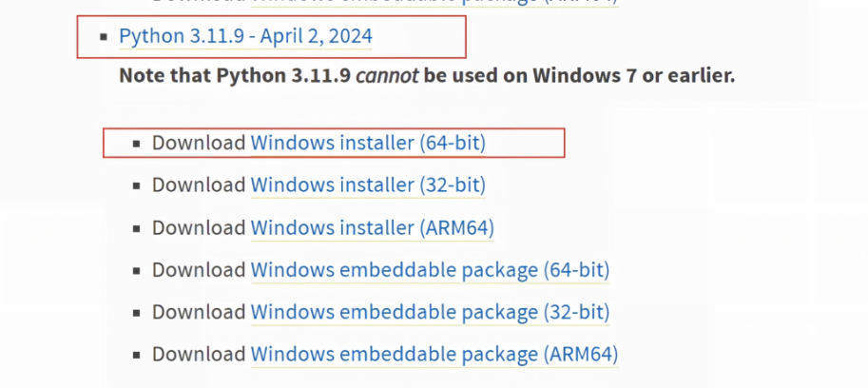This screenshot has height=389, width=868.
Task: Download the Windows installer (ARM64)
Action: point(373,227)
